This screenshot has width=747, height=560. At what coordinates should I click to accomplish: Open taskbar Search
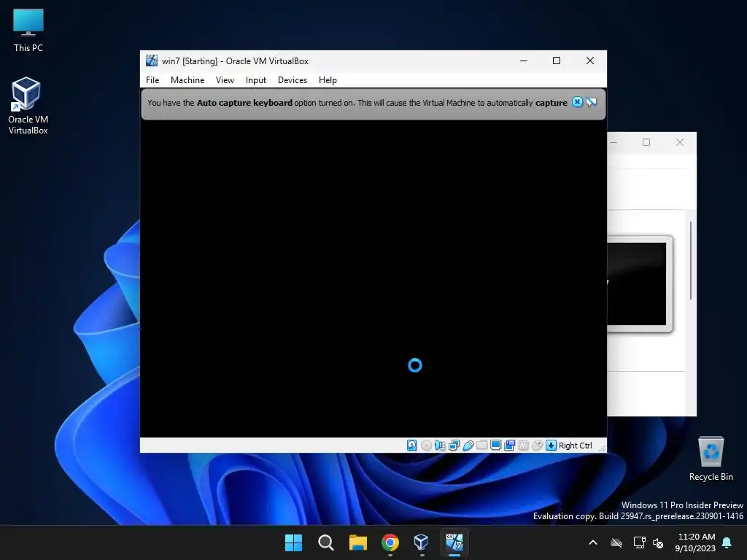click(x=326, y=542)
